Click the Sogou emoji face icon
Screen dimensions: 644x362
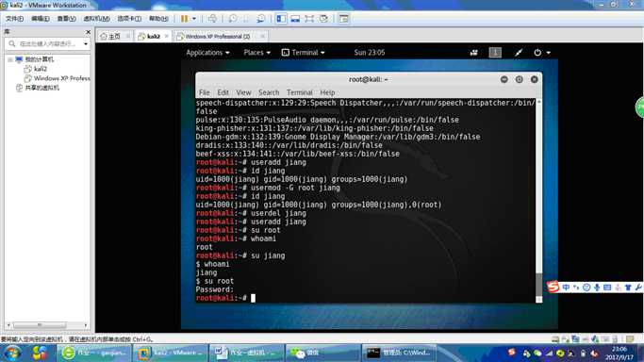coord(586,288)
